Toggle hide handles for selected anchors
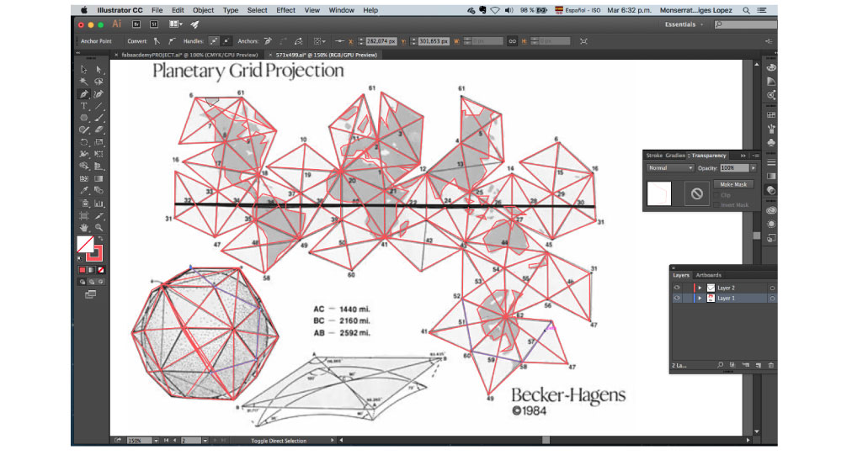Viewport: 868px width, 455px height. (226, 41)
